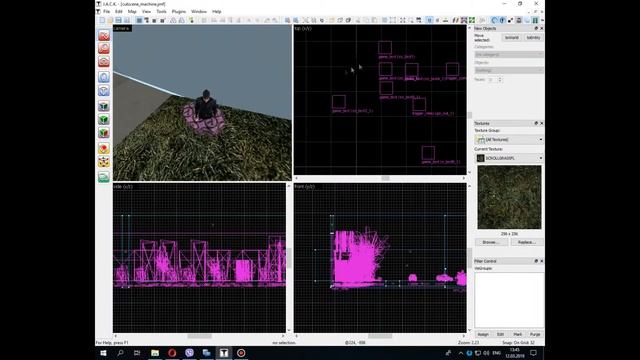
Task: Select the Entity tool
Action: pyautogui.click(x=104, y=77)
